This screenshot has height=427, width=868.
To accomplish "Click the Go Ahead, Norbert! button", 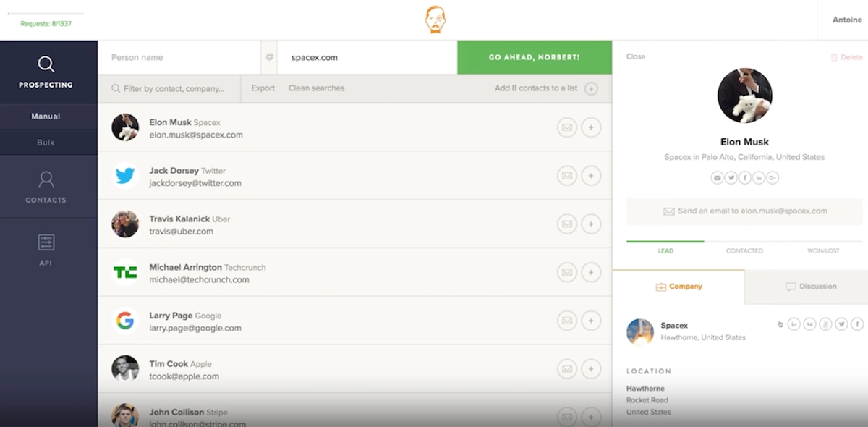I will tap(535, 57).
